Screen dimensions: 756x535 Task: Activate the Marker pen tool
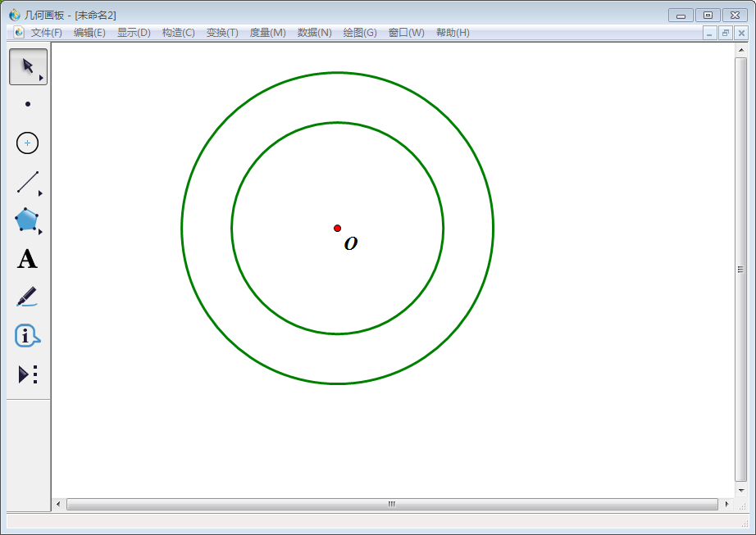[x=27, y=297]
